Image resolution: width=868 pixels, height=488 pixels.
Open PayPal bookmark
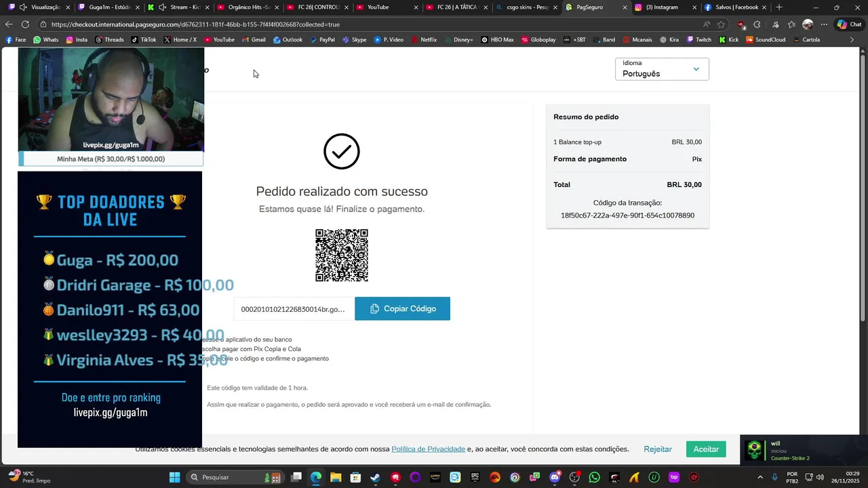pos(322,40)
